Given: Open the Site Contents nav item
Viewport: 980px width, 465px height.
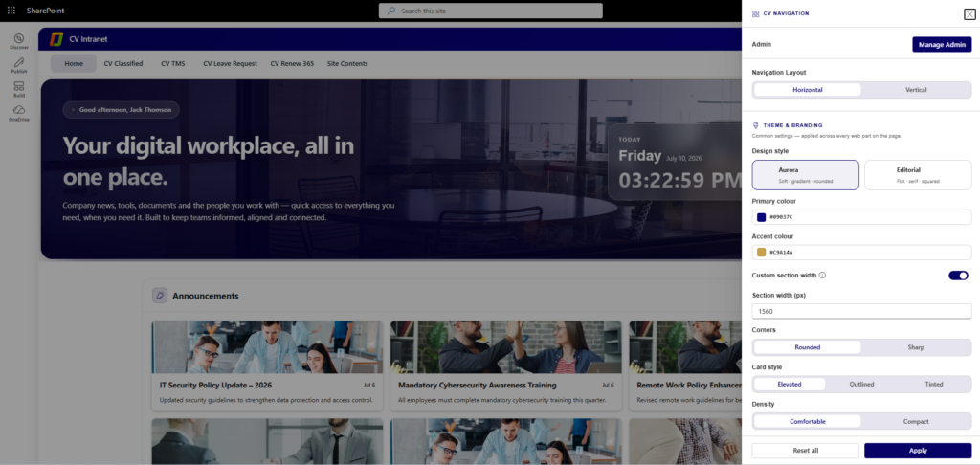Looking at the screenshot, I should coord(347,63).
